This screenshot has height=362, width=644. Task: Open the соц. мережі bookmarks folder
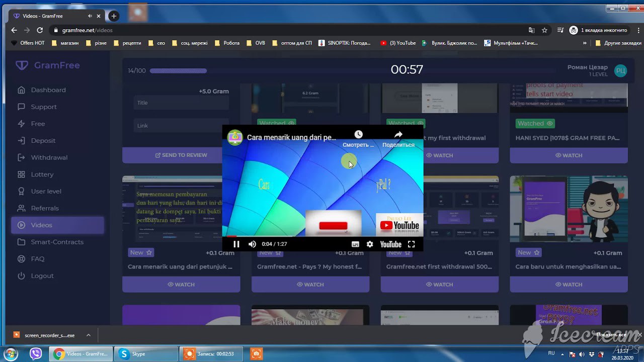point(190,43)
